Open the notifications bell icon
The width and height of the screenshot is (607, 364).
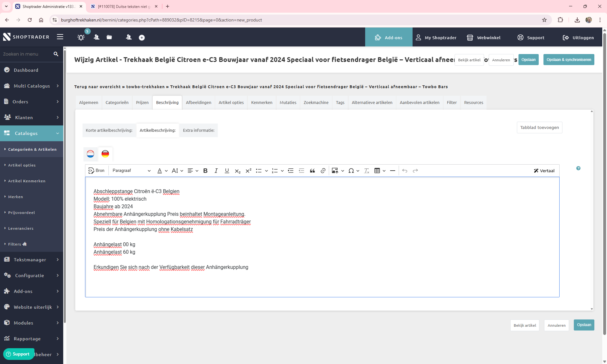81,37
